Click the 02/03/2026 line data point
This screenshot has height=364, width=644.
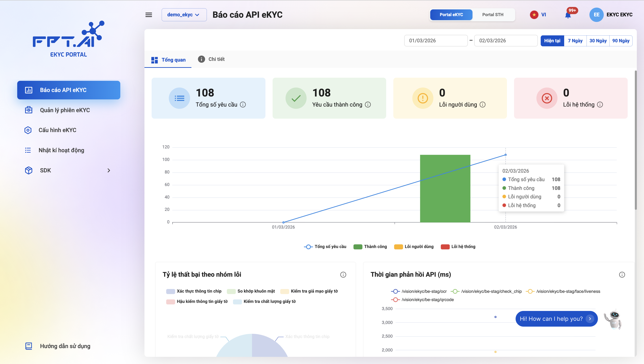coord(506,155)
